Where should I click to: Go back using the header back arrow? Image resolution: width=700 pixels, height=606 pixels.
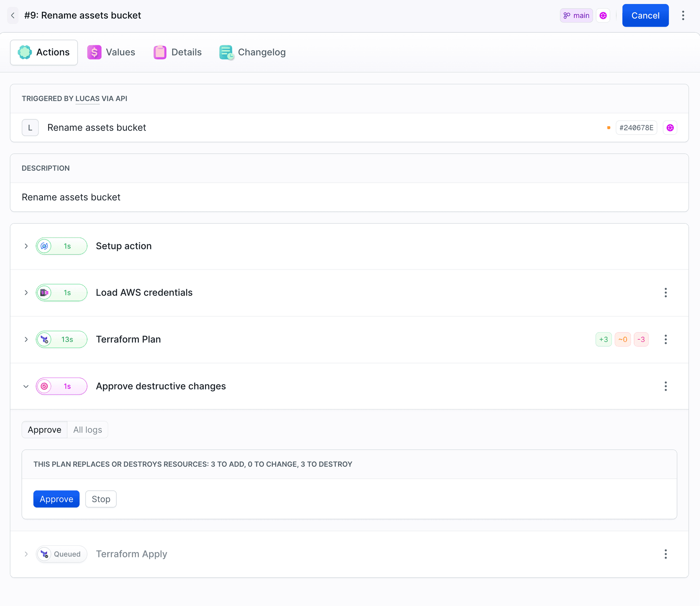[13, 15]
